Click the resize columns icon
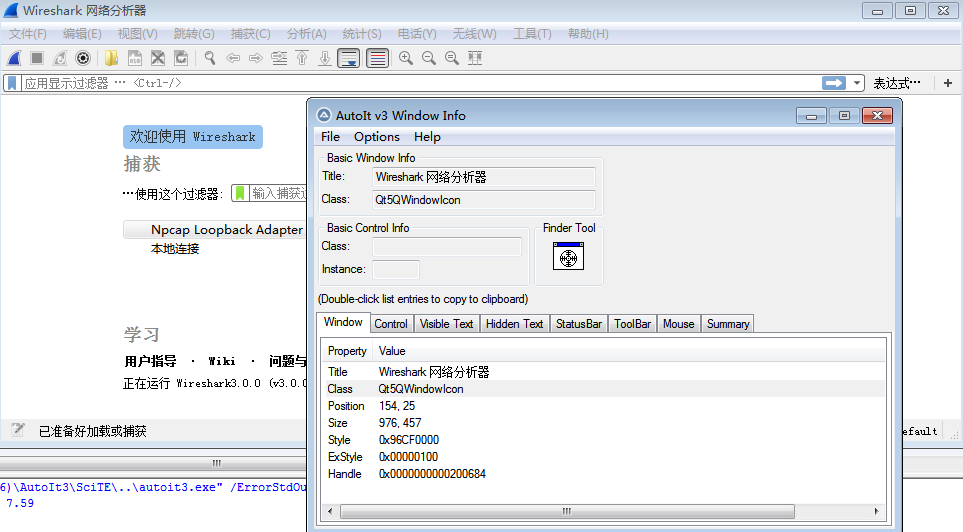Screen dimensions: 963x532 (x=475, y=58)
